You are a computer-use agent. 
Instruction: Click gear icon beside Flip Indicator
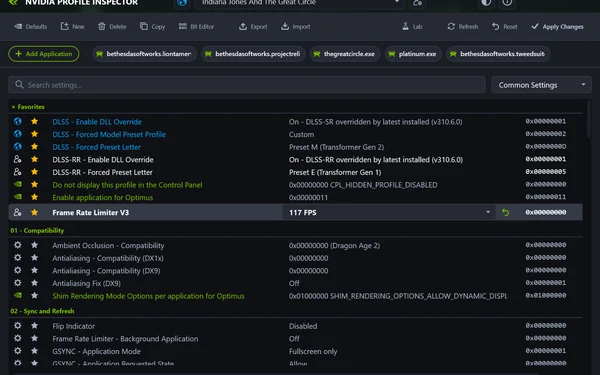click(18, 326)
